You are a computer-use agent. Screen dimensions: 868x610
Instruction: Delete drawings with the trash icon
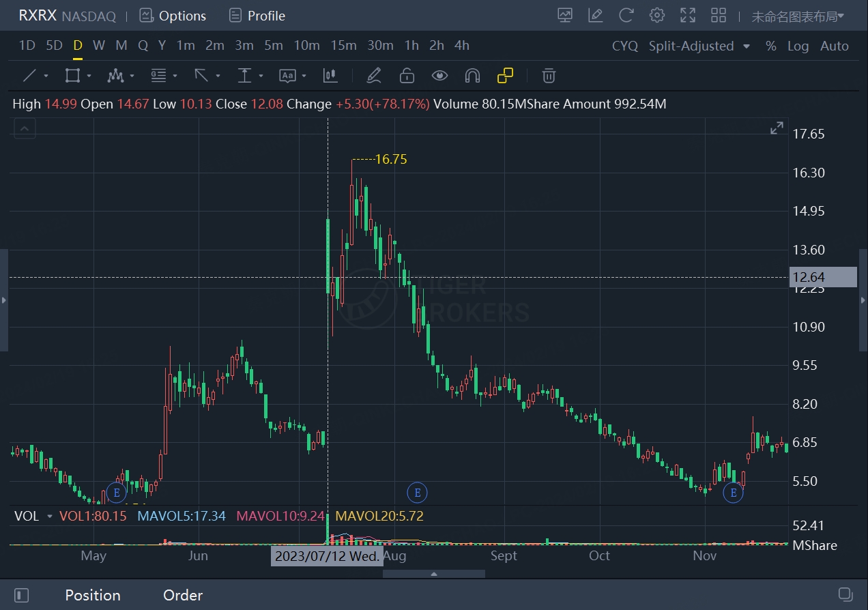click(x=549, y=76)
